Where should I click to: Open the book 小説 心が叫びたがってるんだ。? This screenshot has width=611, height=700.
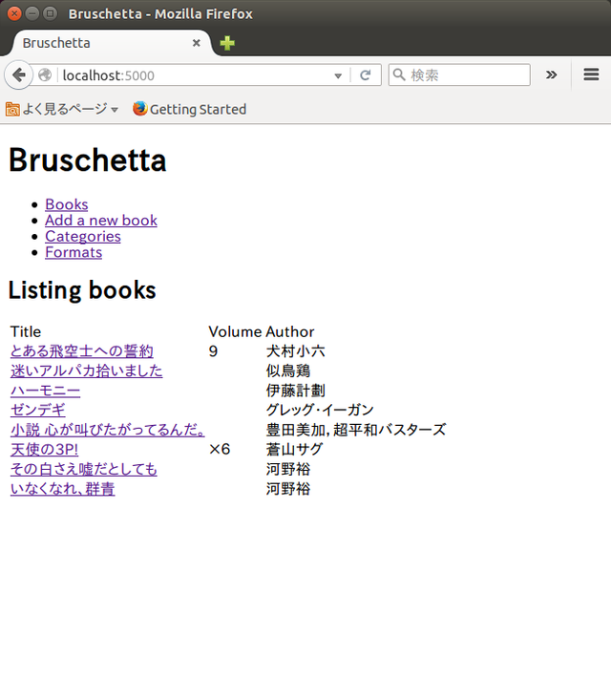pos(108,430)
